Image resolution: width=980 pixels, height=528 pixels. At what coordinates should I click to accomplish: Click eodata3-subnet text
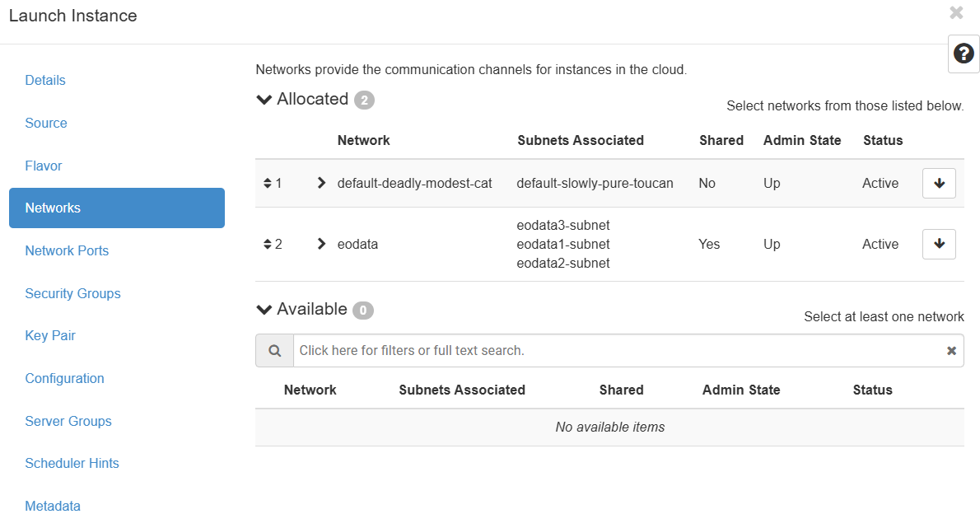pyautogui.click(x=563, y=225)
